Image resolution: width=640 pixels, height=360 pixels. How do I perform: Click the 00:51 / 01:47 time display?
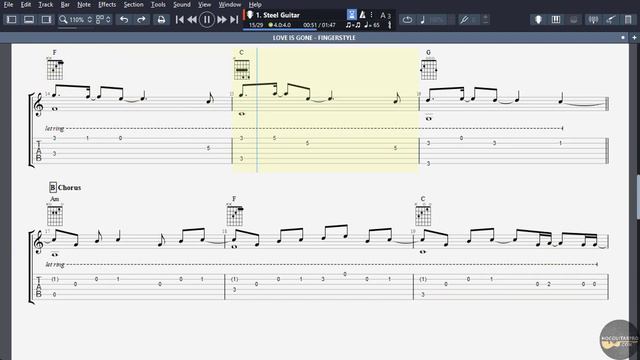click(319, 25)
